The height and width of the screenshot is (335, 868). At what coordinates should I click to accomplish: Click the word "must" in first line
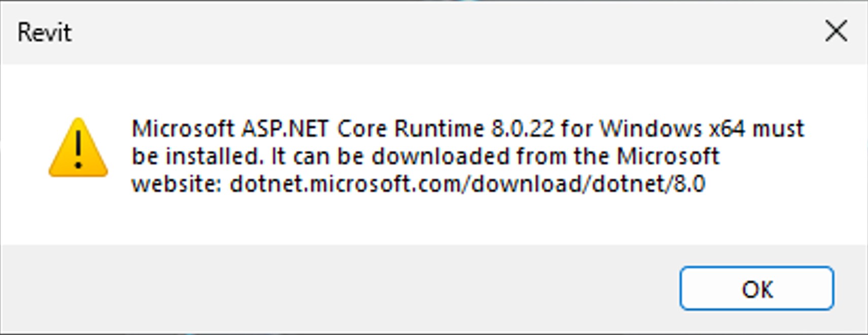[x=778, y=129]
